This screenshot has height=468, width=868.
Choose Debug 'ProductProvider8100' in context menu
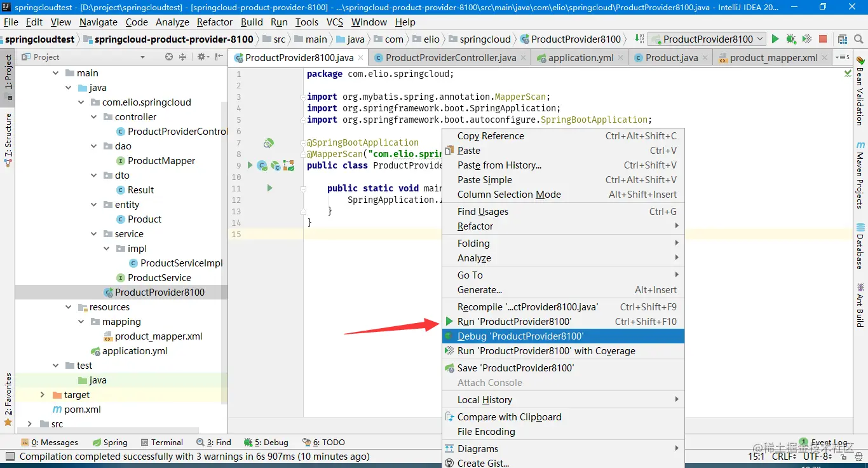(x=563, y=336)
